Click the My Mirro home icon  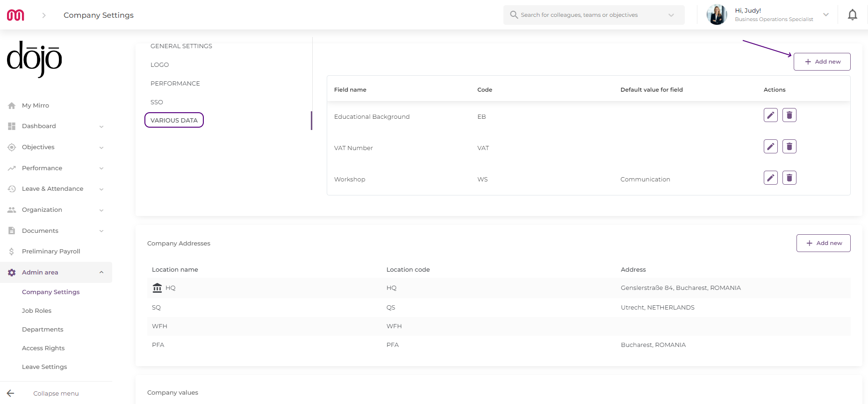12,106
